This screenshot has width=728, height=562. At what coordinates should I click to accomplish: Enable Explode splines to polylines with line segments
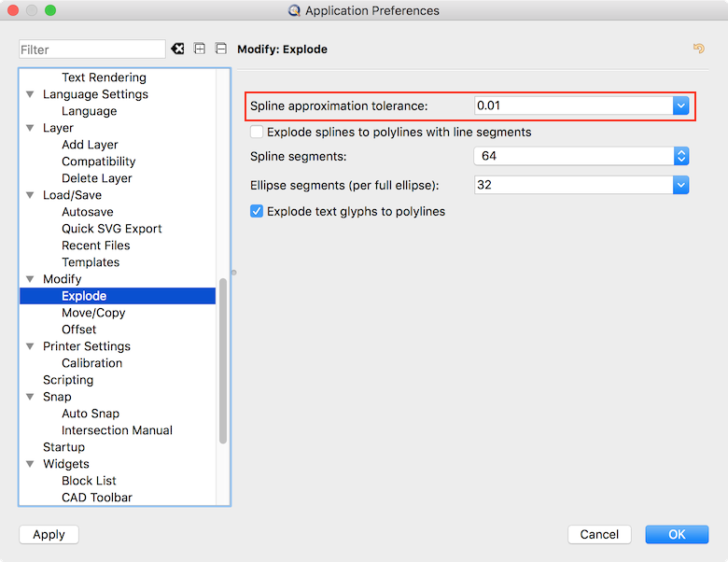257,132
